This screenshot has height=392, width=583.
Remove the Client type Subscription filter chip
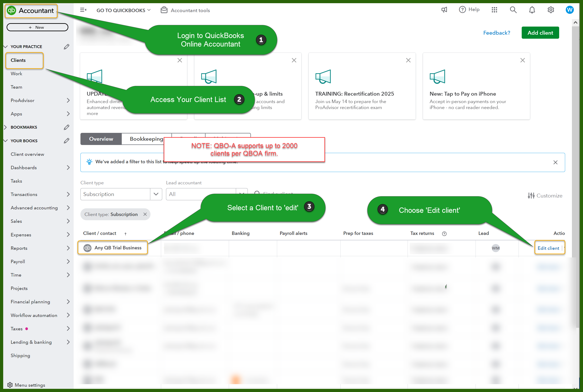click(145, 214)
